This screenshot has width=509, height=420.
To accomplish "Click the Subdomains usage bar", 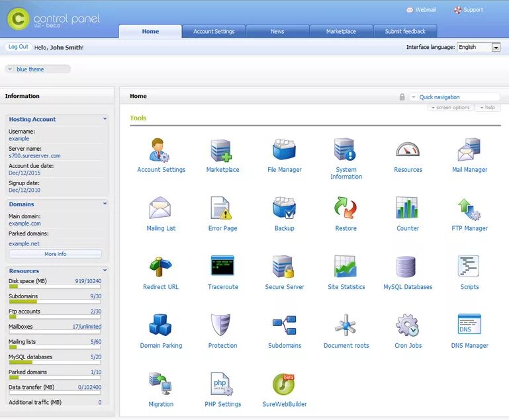I will tap(54, 302).
